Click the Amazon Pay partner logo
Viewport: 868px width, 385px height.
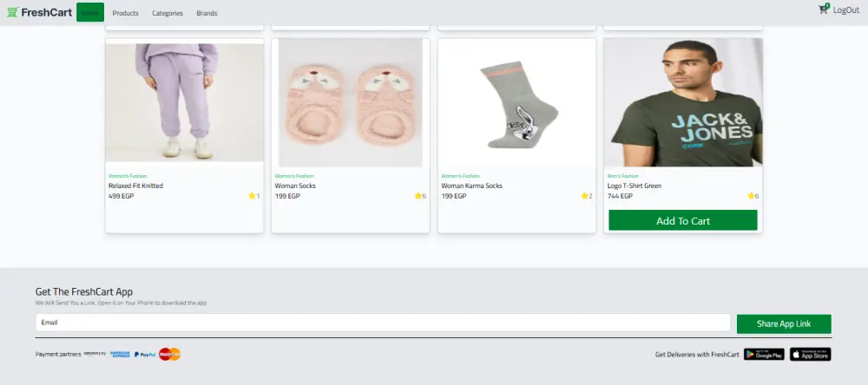click(x=95, y=354)
